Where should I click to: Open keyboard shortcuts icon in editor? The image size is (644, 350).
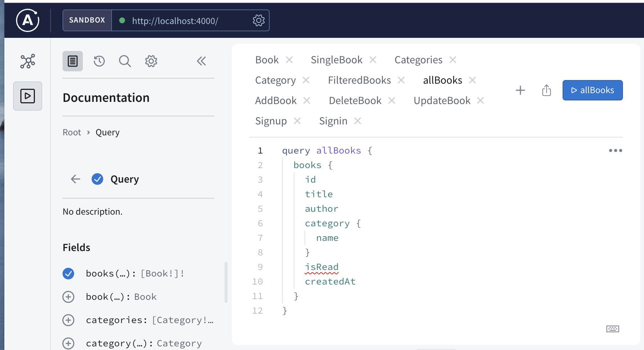coord(613,329)
